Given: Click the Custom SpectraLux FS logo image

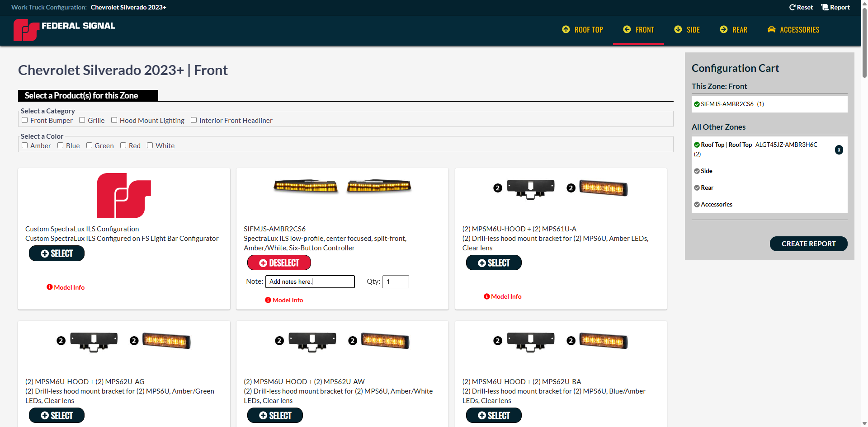Looking at the screenshot, I should point(124,196).
